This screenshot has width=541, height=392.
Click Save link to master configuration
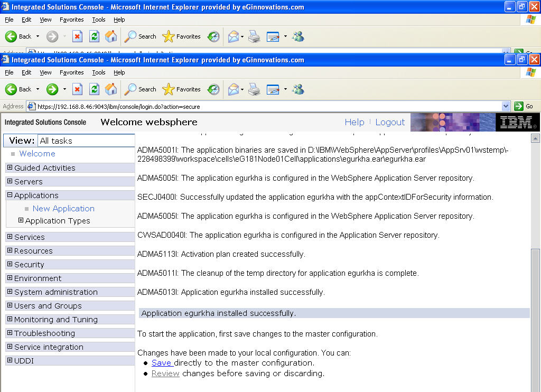click(162, 363)
